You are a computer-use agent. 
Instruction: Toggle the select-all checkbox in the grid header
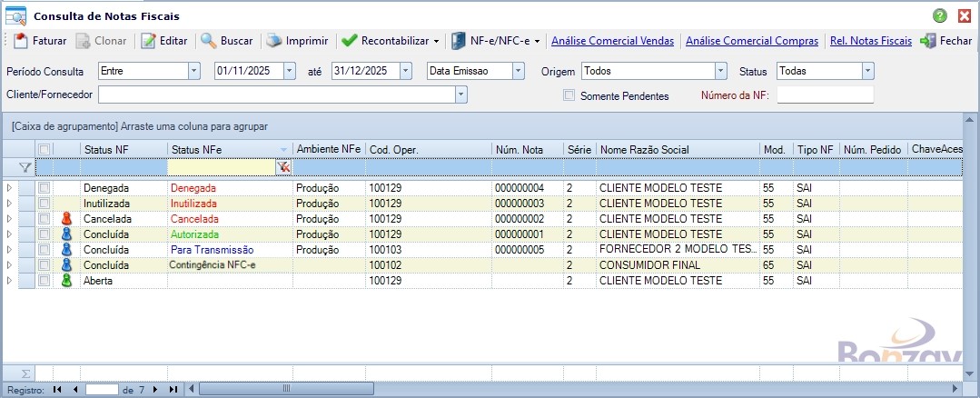pos(44,149)
